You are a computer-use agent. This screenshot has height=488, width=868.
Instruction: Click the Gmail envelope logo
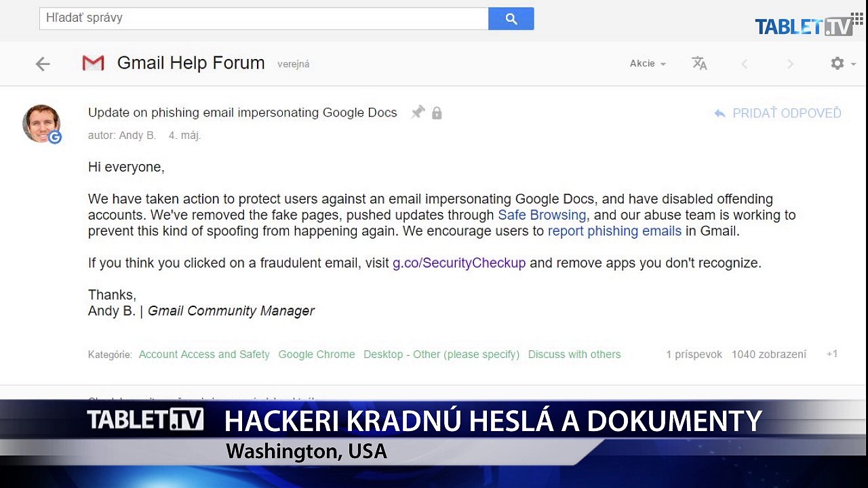click(x=93, y=63)
